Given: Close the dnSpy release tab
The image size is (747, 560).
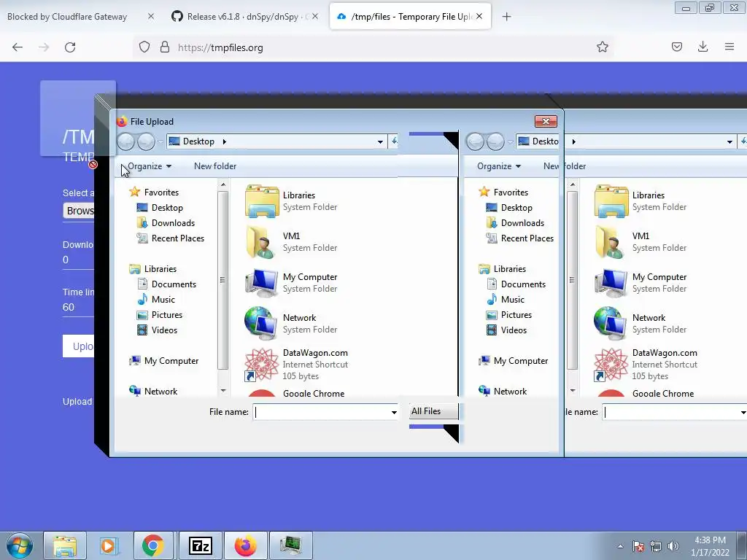Looking at the screenshot, I should [x=315, y=17].
